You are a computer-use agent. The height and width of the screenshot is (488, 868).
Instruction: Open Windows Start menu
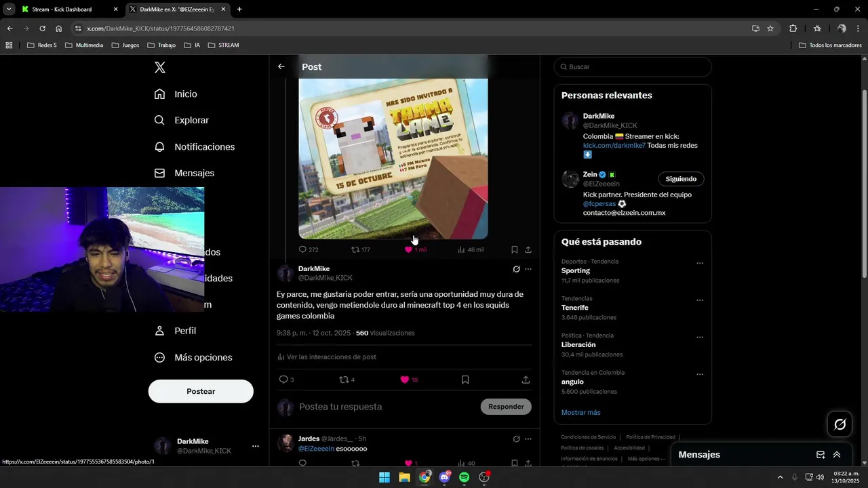(384, 477)
